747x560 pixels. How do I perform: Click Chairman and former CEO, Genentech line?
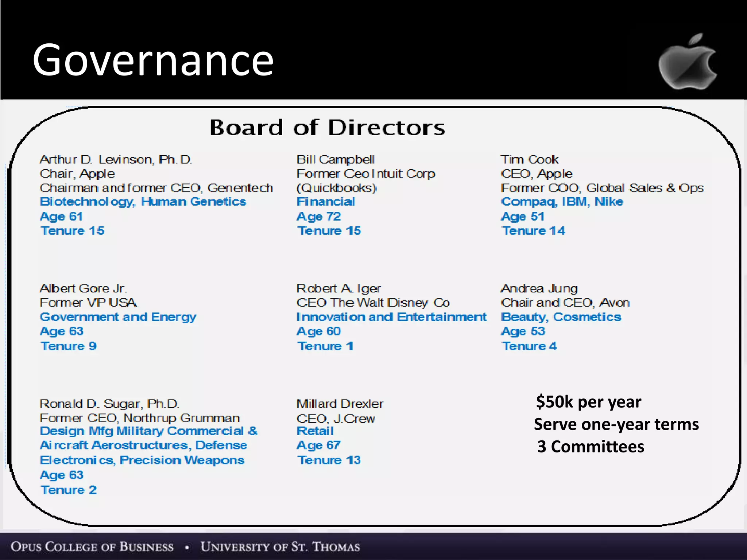click(156, 188)
